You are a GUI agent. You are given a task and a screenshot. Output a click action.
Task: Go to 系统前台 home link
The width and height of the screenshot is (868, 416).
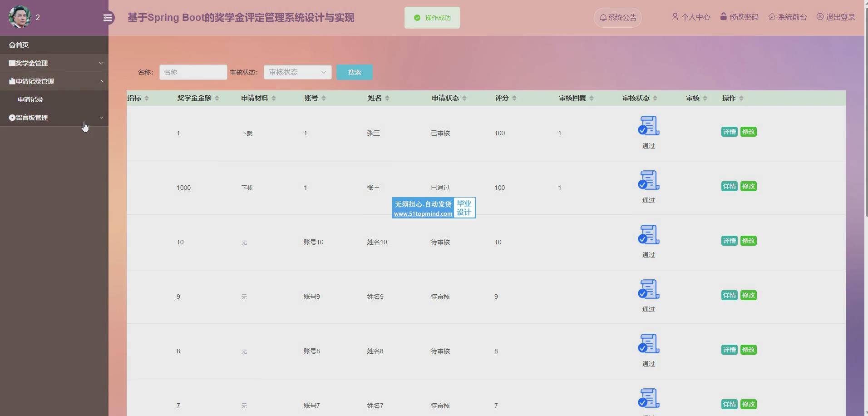coord(788,17)
